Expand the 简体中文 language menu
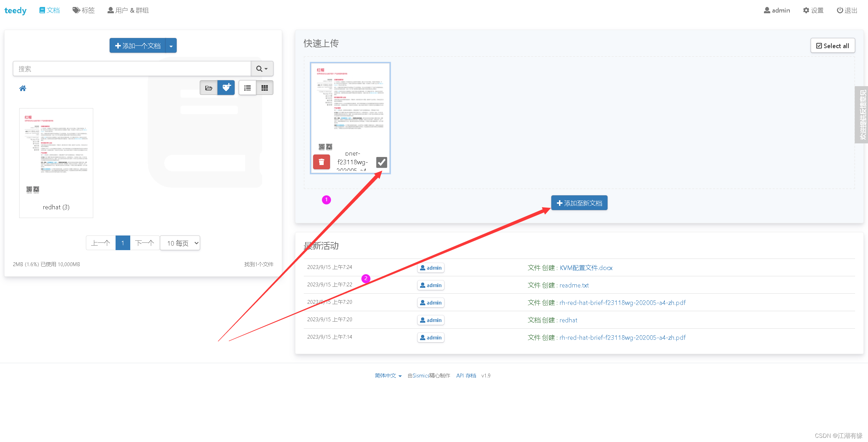868x442 pixels. coord(388,376)
